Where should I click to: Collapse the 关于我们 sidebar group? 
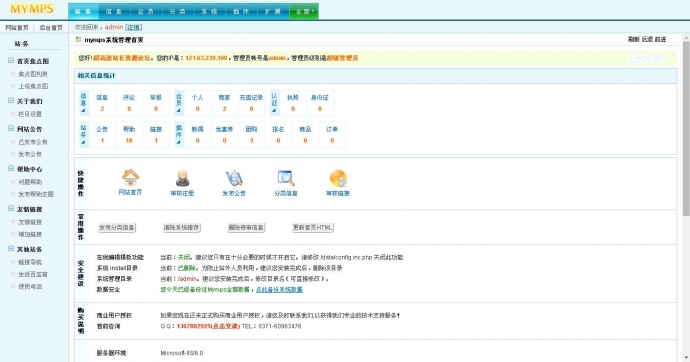tap(11, 101)
